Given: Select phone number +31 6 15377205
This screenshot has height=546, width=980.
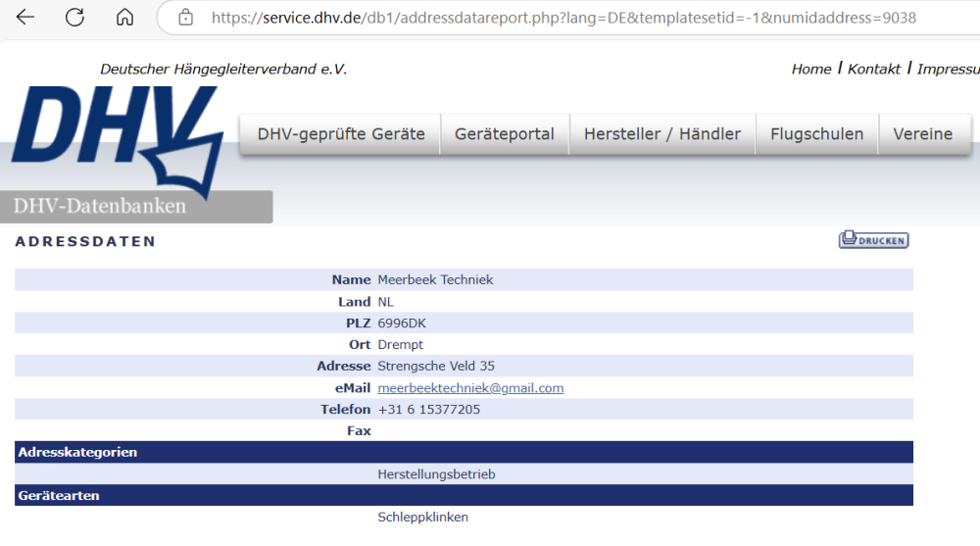Looking at the screenshot, I should pyautogui.click(x=429, y=409).
